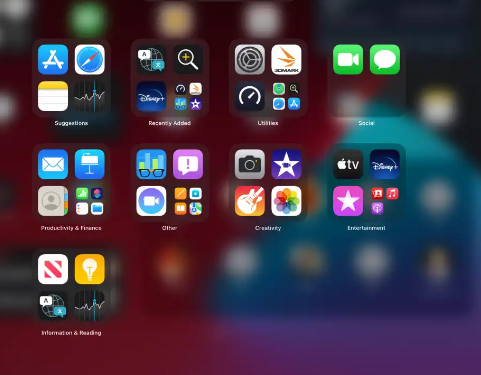Launch Safari from the Suggestions folder
The width and height of the screenshot is (481, 375).
click(90, 60)
